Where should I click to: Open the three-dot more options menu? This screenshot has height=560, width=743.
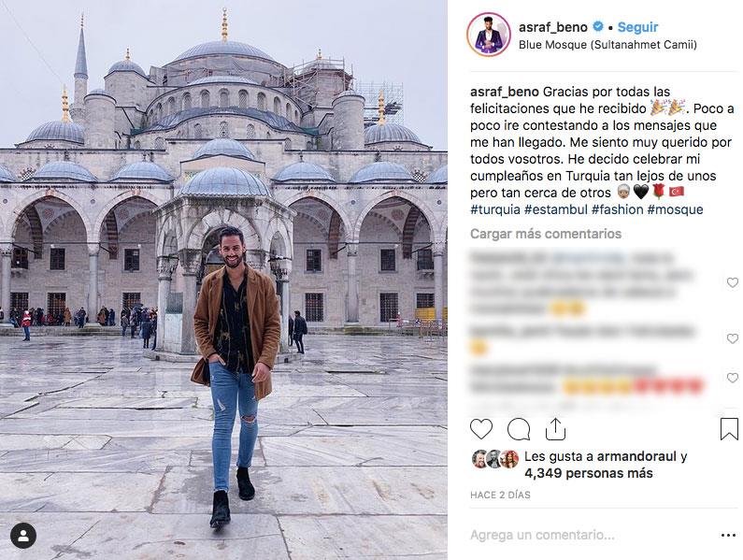[728, 536]
